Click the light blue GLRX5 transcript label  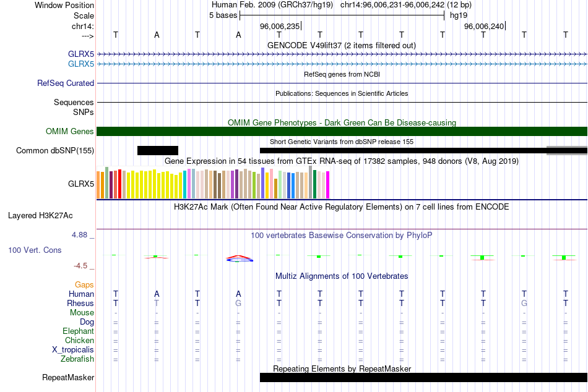81,64
